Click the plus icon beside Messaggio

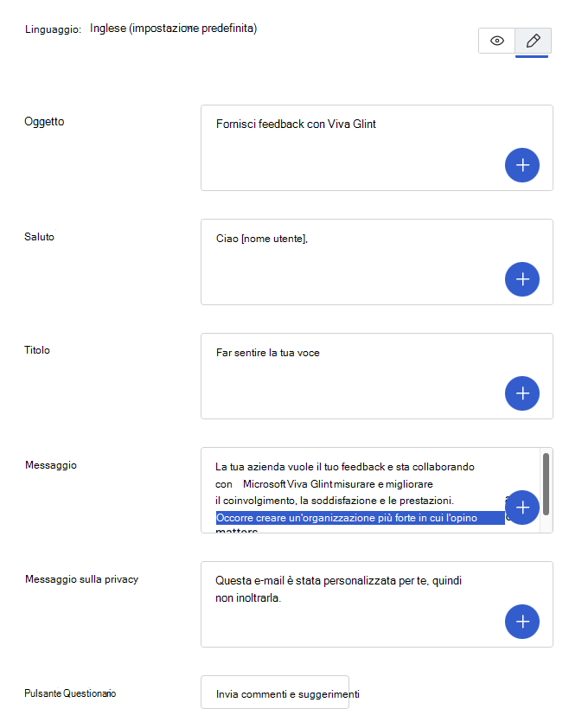coord(522,508)
